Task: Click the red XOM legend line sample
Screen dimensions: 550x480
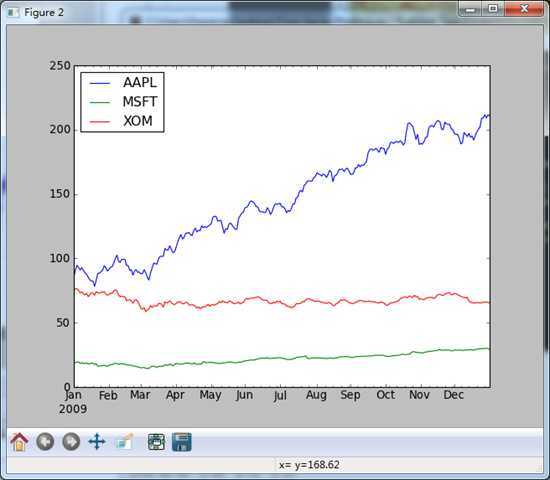Action: tap(100, 122)
